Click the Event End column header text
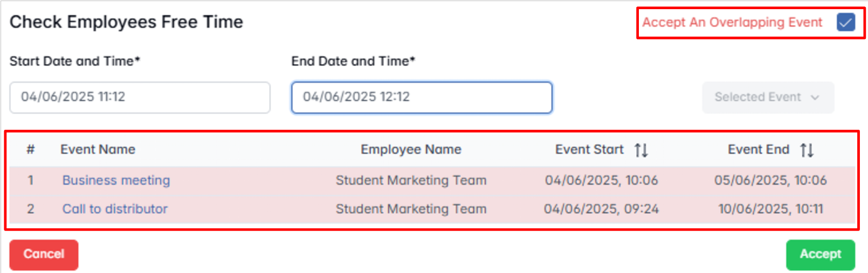 coord(758,150)
